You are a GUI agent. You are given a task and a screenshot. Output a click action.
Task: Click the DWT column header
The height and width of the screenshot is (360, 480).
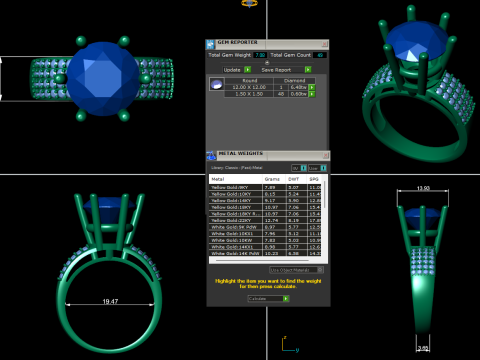pos(296,179)
